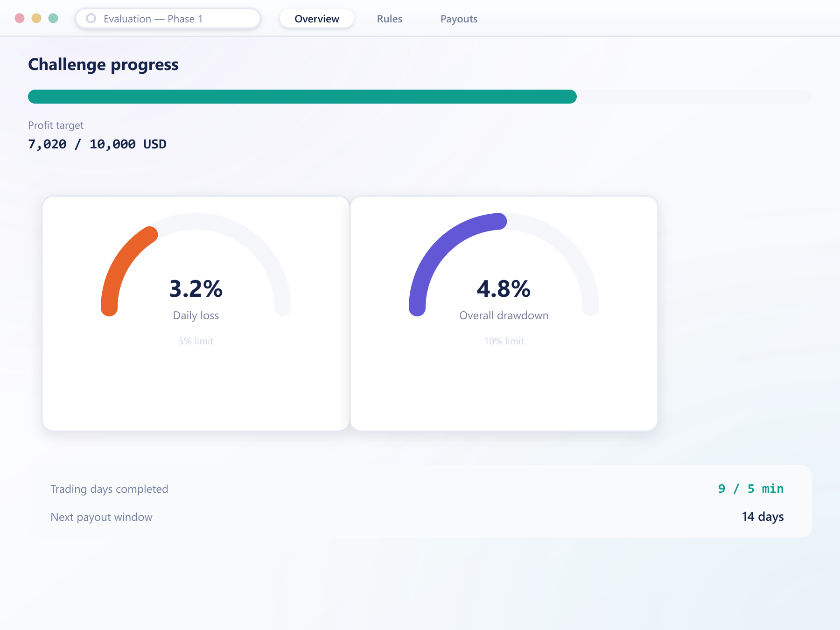Screen dimensions: 840x630
Task: Click the Overall drawdown label
Action: tap(504, 315)
